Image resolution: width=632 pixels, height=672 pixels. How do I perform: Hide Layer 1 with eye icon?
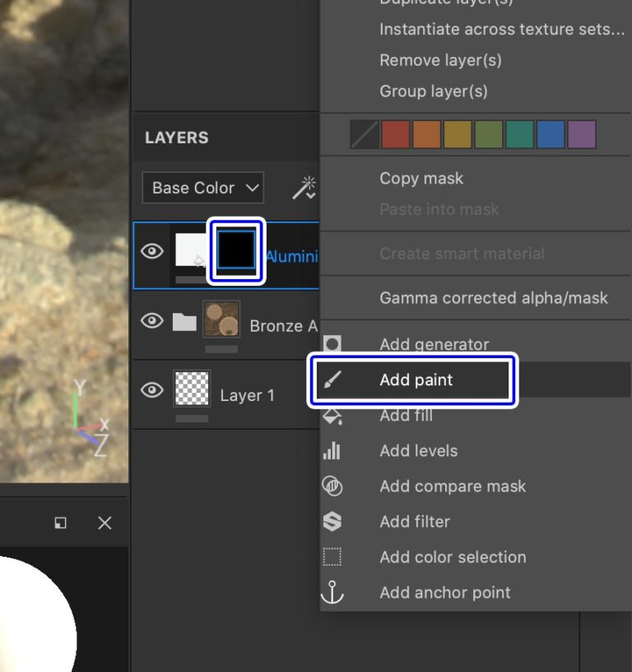(152, 390)
